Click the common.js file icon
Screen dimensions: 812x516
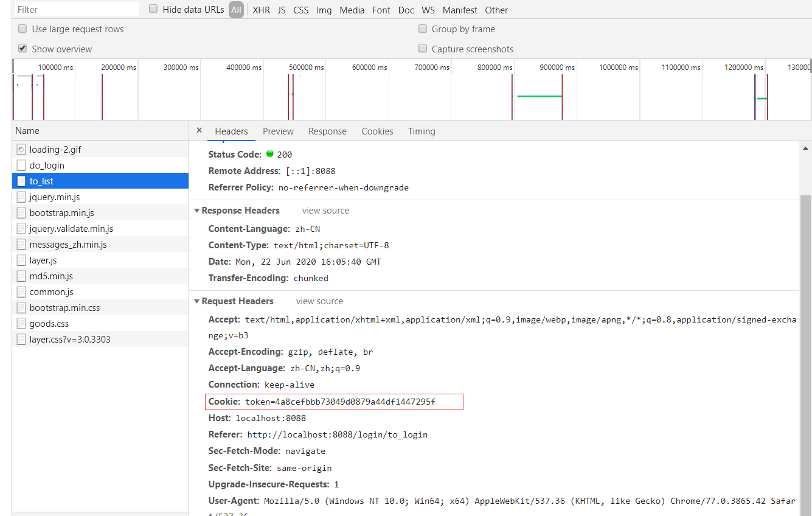(x=21, y=291)
